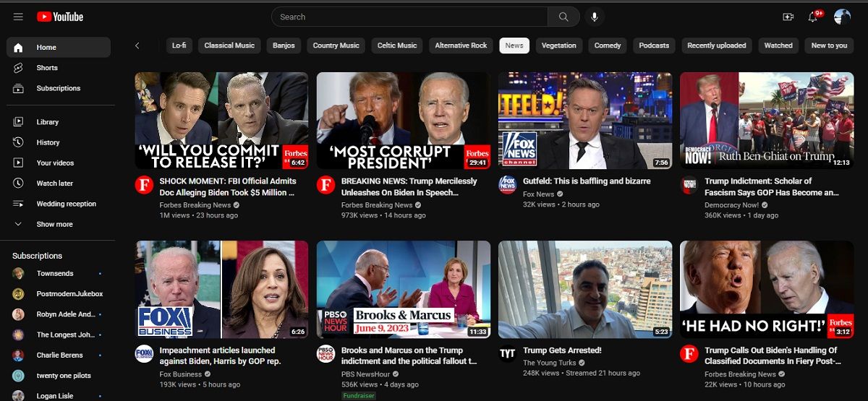Select the Recently uploaded chip
The width and height of the screenshot is (868, 401).
[x=716, y=46]
